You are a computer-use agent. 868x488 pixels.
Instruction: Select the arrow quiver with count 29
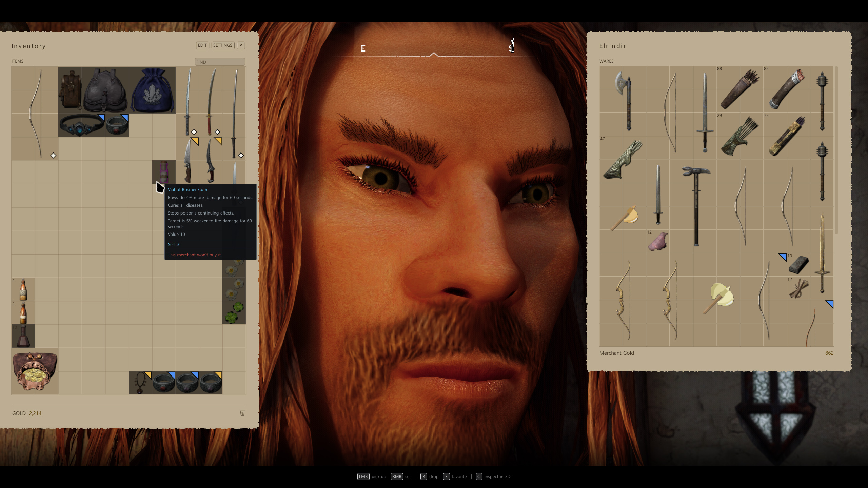coord(740,137)
